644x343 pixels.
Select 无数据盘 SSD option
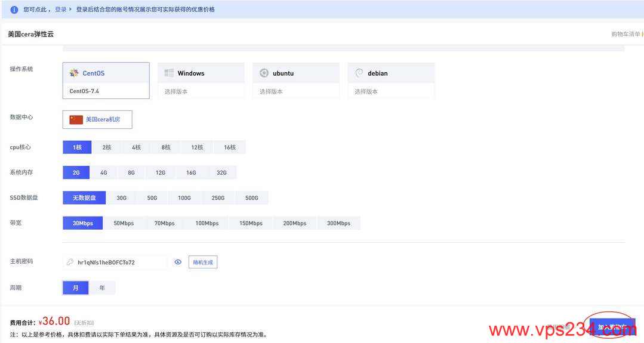[x=84, y=198]
